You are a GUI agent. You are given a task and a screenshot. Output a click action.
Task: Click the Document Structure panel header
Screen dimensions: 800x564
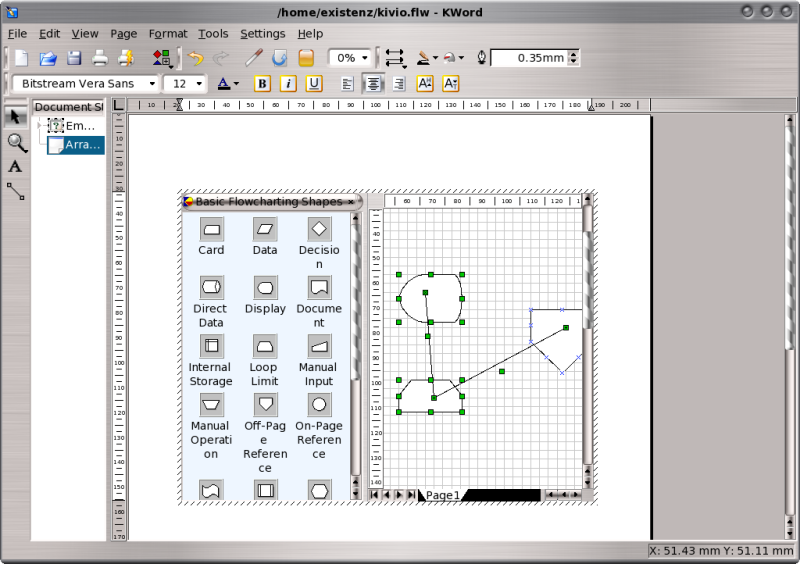[68, 107]
